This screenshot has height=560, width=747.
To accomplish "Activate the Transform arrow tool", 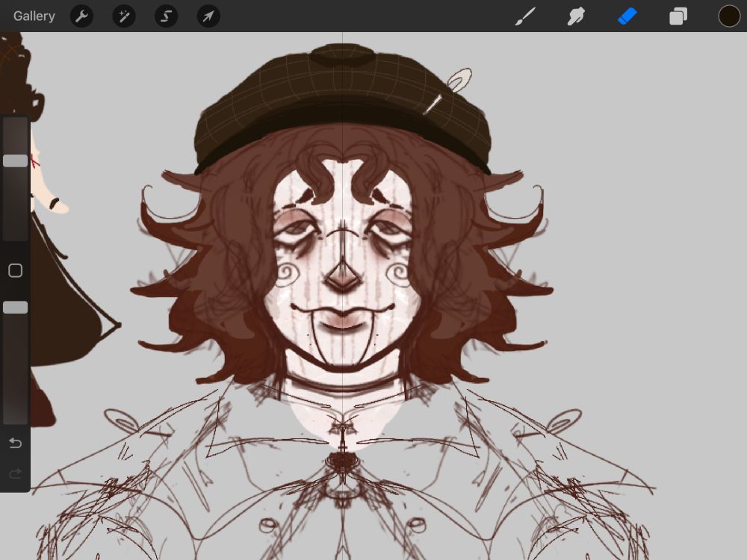I will pos(208,16).
